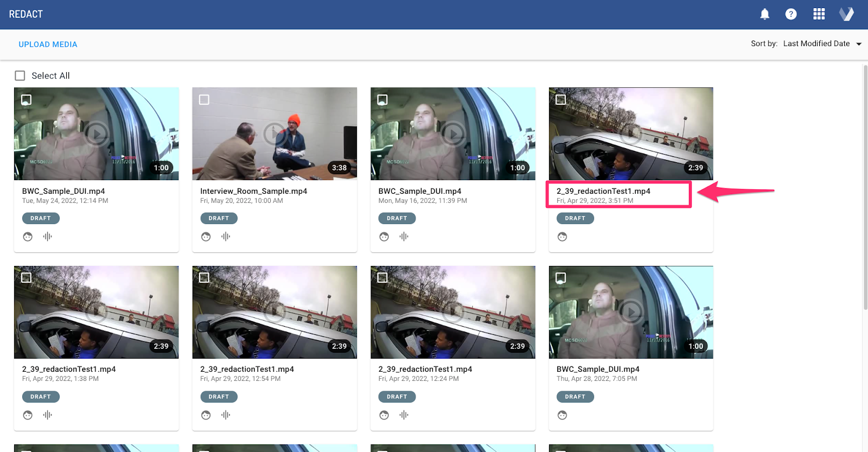Tick the checkbox on Interview_Room_Sample thumbnail

[x=204, y=100]
